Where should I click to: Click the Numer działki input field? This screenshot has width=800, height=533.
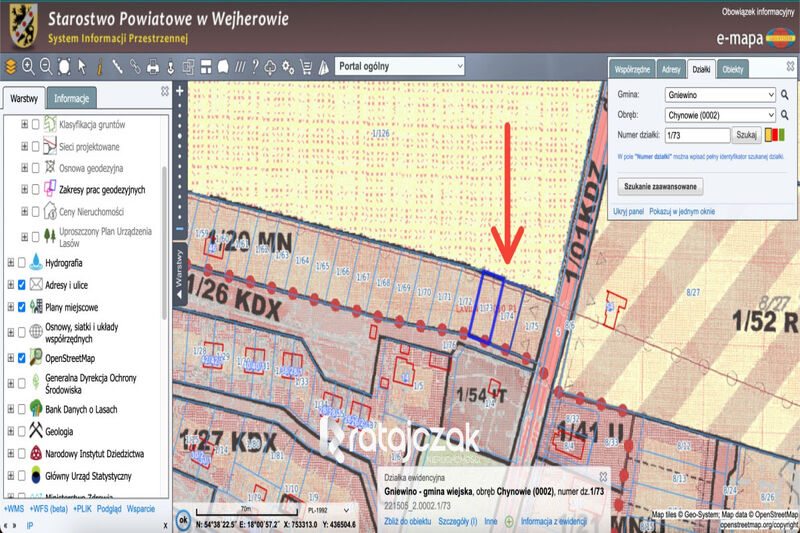pyautogui.click(x=697, y=135)
